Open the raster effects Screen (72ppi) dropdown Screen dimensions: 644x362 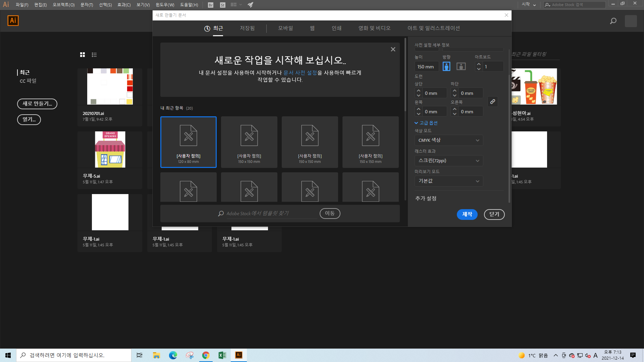pos(449,161)
